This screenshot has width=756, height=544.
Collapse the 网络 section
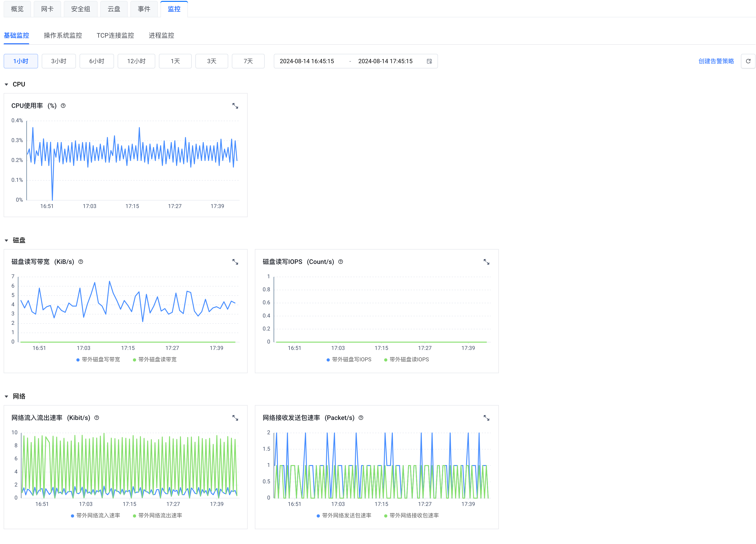(x=6, y=397)
